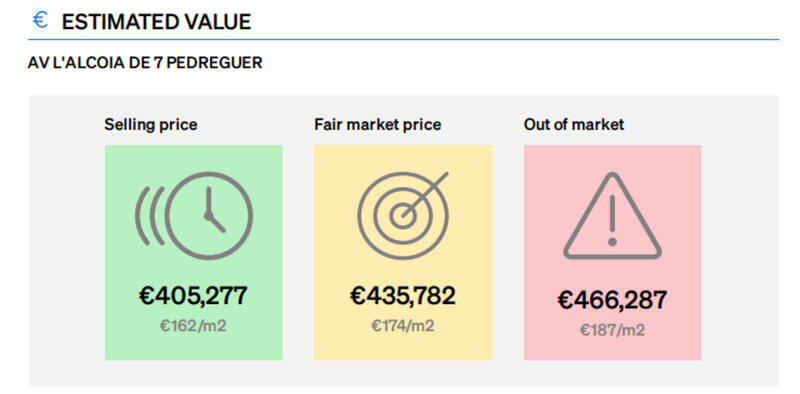Viewport: 800px width, 394px height.
Task: Click the €174/m2 price per meter
Action: (x=403, y=326)
